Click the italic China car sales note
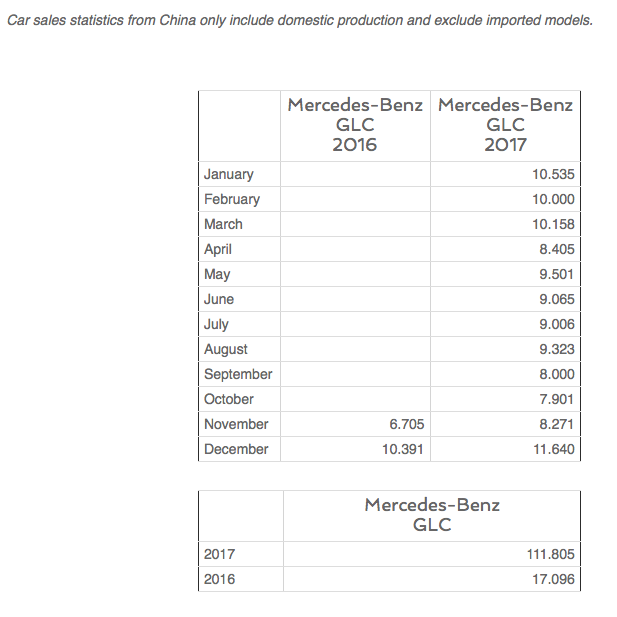Viewport: 617px width, 617px height. 300,20
